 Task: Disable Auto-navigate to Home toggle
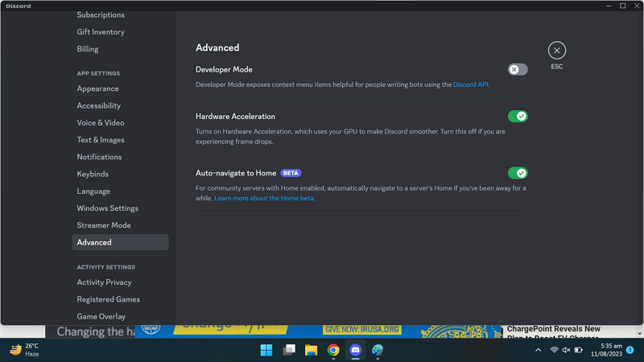point(518,173)
